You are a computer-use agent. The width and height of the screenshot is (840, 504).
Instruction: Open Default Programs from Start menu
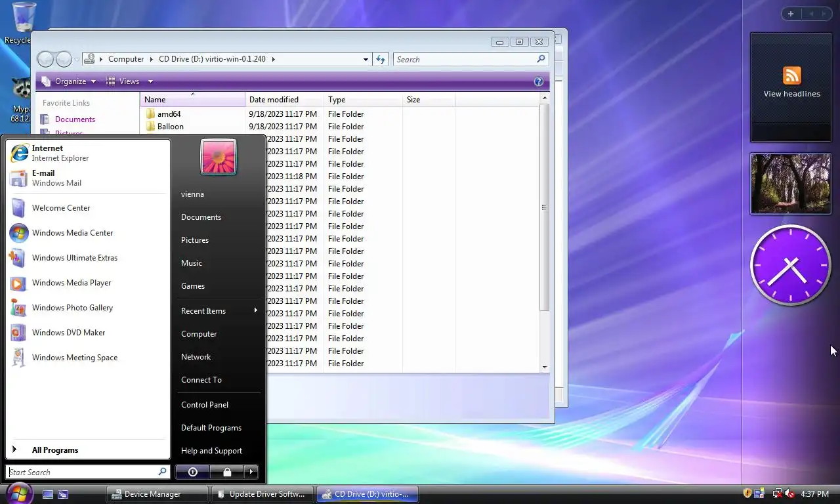(x=219, y=428)
